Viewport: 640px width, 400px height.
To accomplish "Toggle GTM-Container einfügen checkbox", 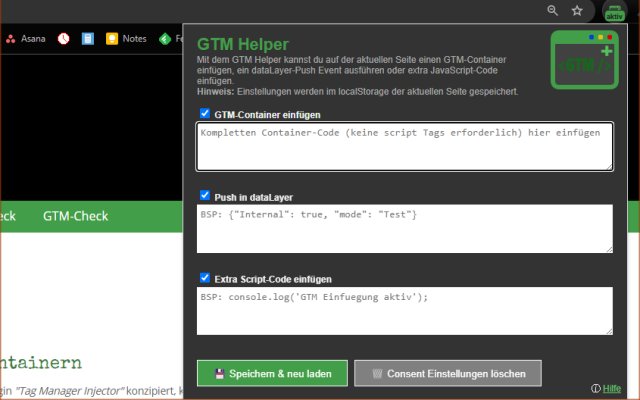I will pyautogui.click(x=205, y=113).
